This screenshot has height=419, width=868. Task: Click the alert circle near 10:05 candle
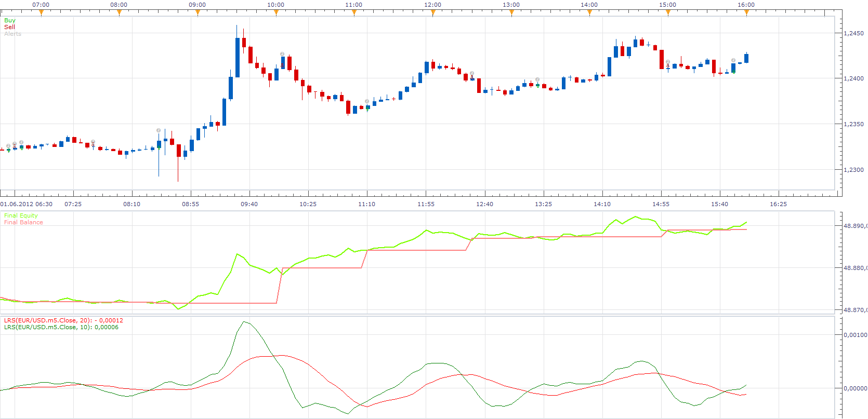coord(282,54)
